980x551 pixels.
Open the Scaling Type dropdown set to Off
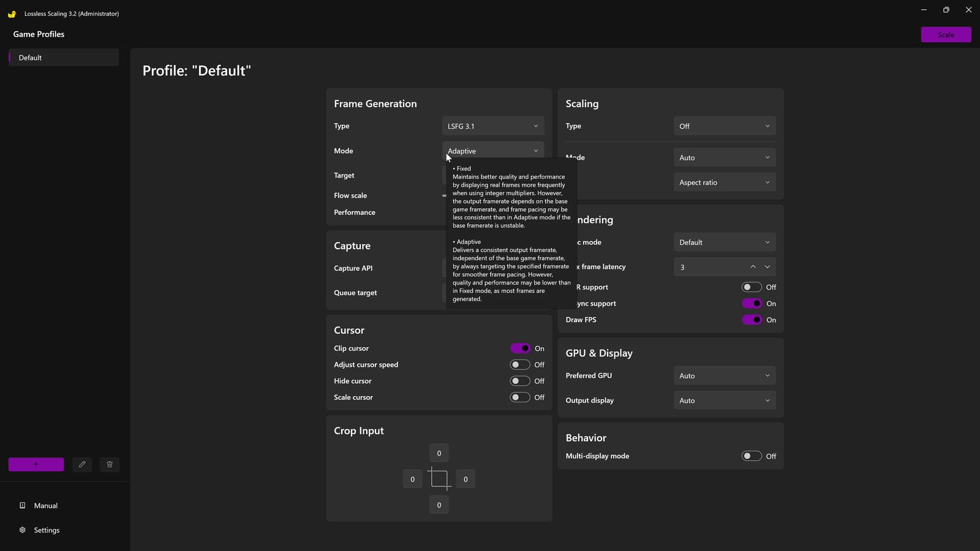725,126
